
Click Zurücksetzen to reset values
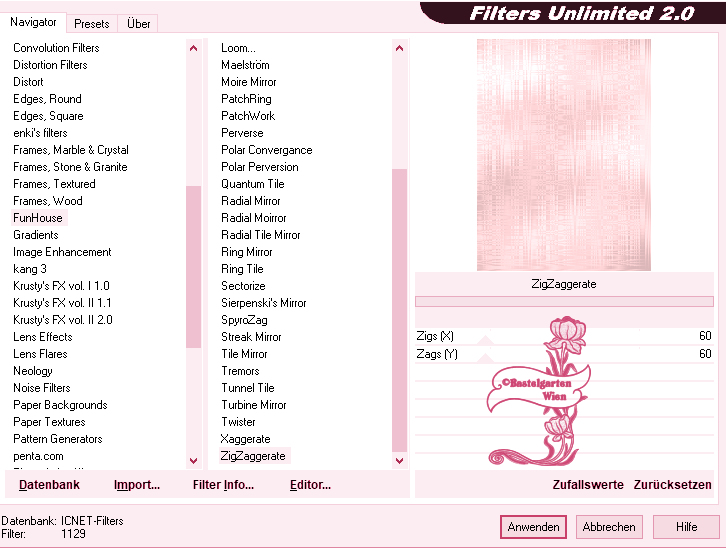pos(672,485)
